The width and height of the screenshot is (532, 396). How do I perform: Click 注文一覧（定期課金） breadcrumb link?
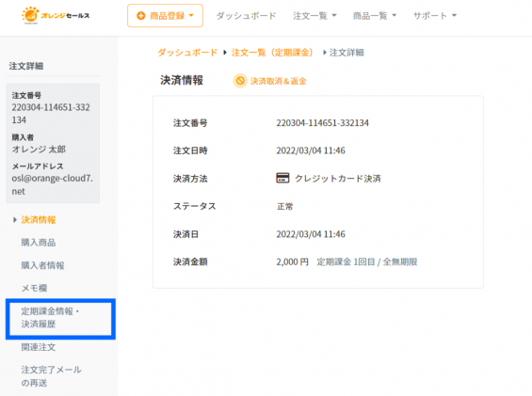coord(272,53)
